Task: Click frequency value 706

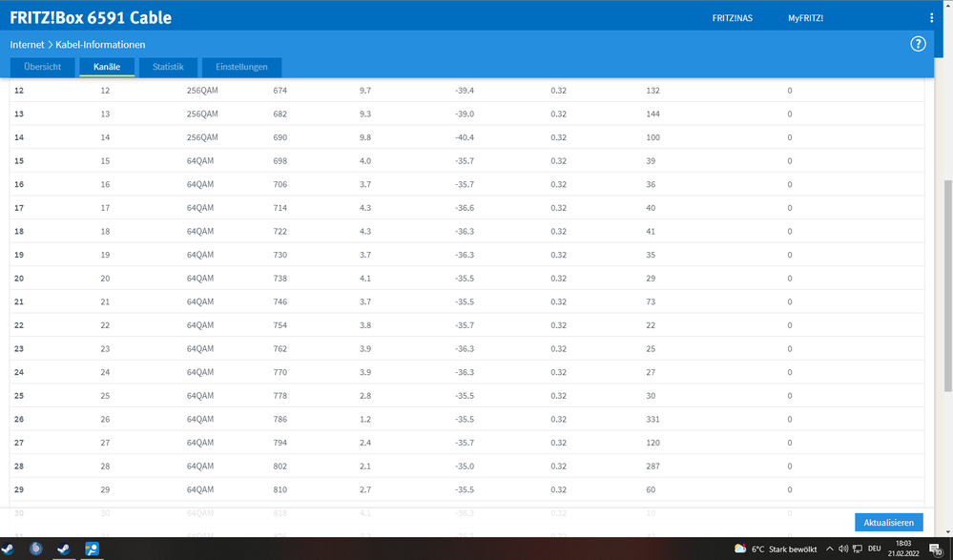Action: 280,184
